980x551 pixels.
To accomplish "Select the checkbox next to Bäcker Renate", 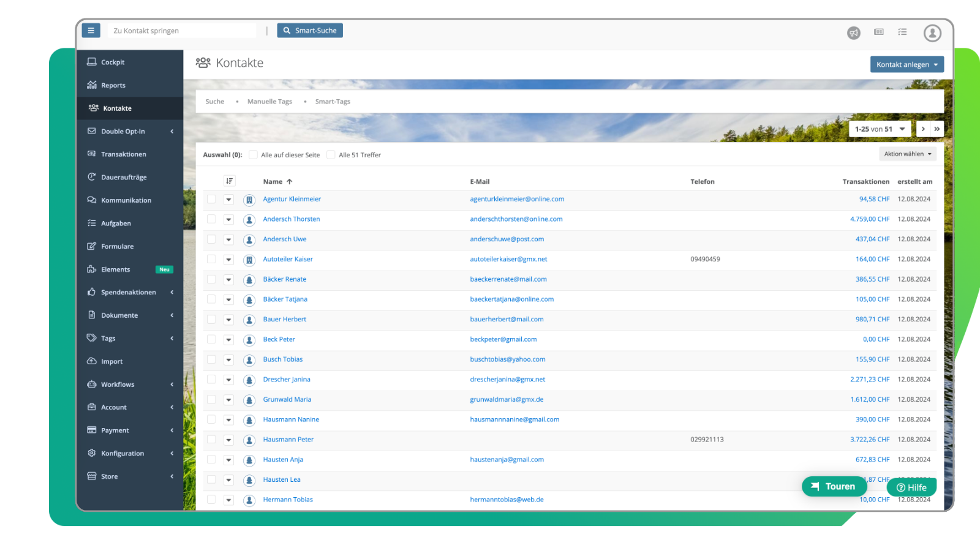I will (x=211, y=279).
